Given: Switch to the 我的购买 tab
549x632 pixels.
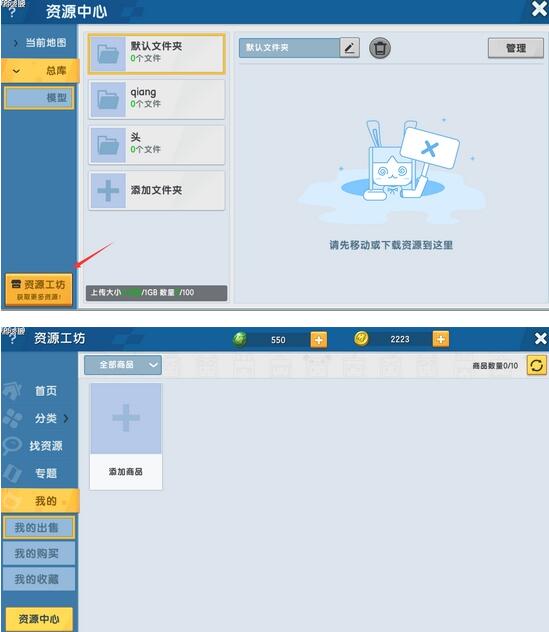Looking at the screenshot, I should pos(39,553).
